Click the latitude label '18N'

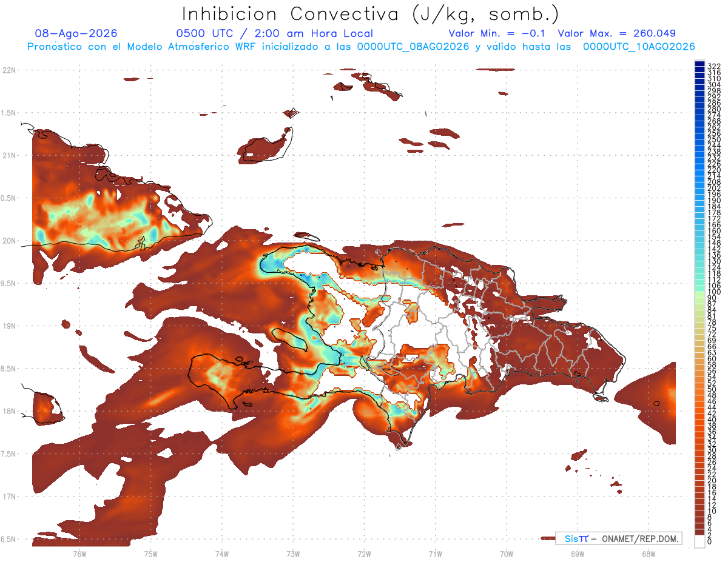coord(9,411)
